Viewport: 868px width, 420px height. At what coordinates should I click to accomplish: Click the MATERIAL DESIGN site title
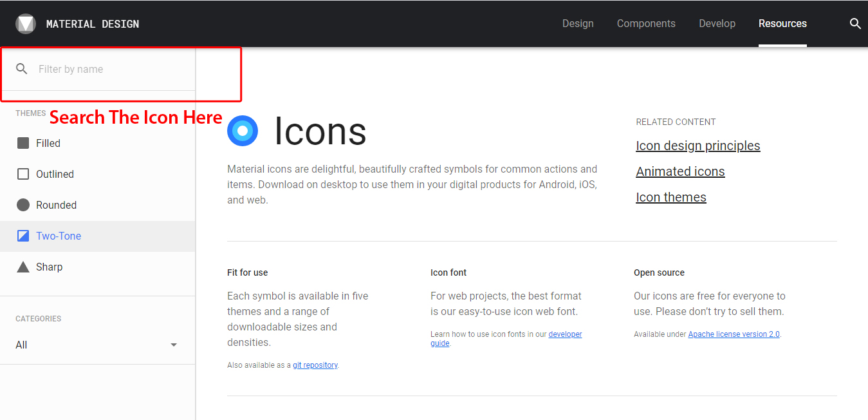pyautogui.click(x=93, y=24)
